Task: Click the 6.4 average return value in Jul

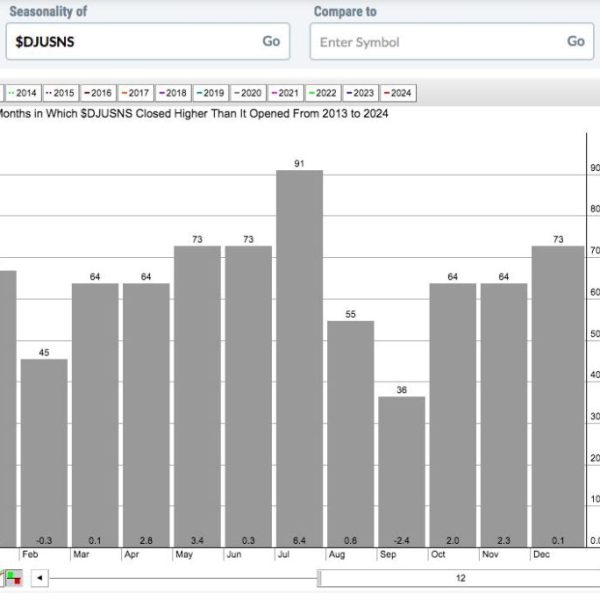Action: 299,540
